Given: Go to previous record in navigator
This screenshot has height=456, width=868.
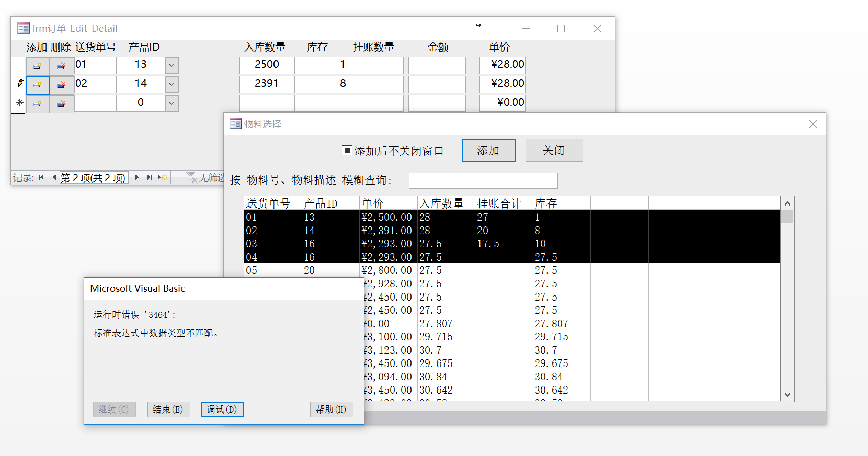Looking at the screenshot, I should 54,177.
